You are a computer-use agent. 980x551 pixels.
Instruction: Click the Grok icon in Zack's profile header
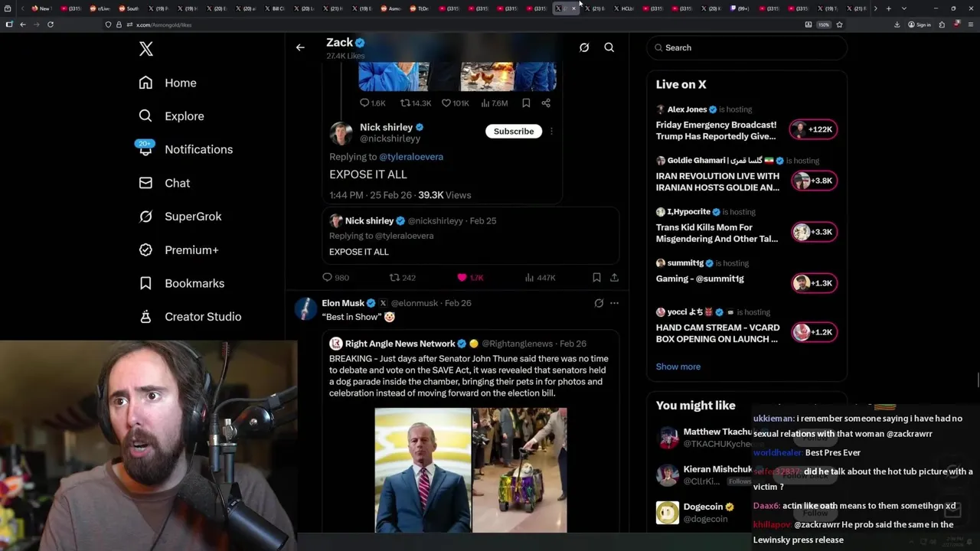tap(584, 47)
